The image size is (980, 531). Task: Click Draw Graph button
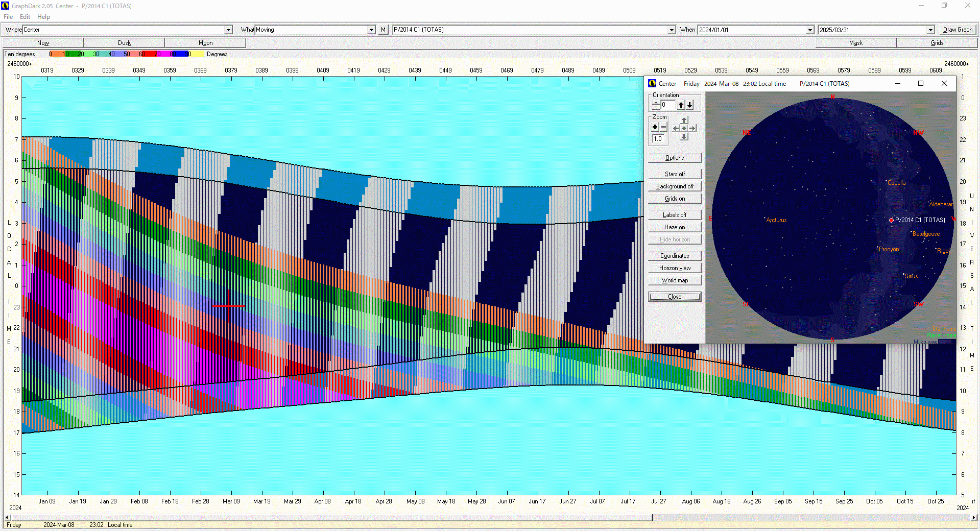pyautogui.click(x=958, y=30)
